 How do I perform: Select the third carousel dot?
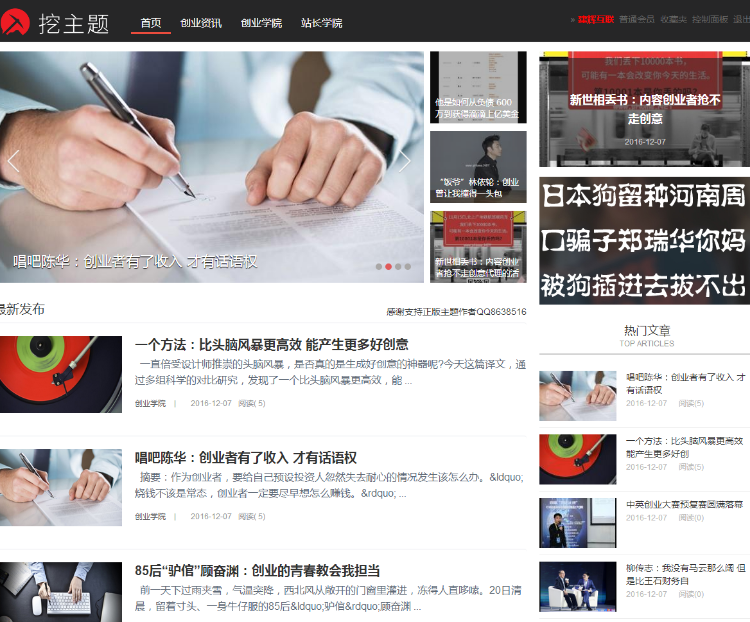pyautogui.click(x=398, y=267)
